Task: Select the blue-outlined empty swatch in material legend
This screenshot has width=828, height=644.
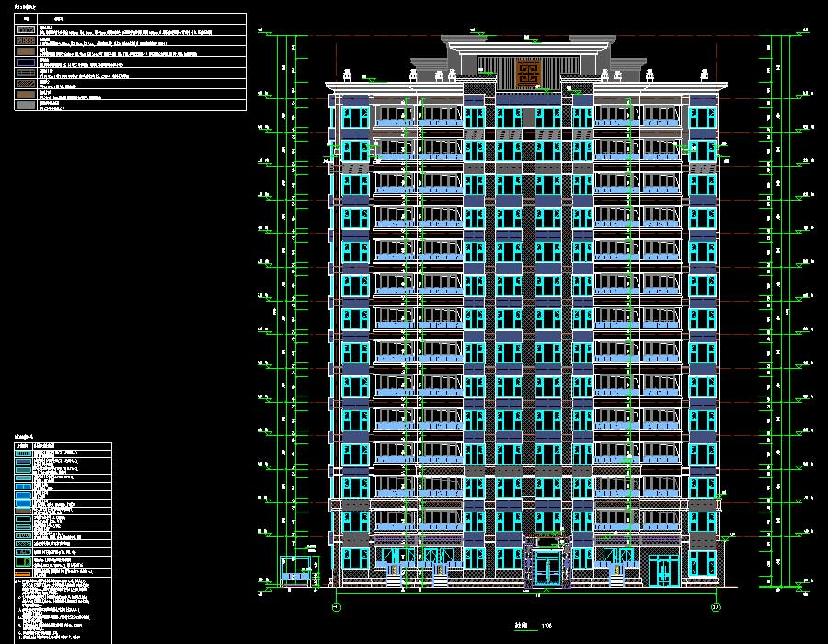Action: [26, 63]
